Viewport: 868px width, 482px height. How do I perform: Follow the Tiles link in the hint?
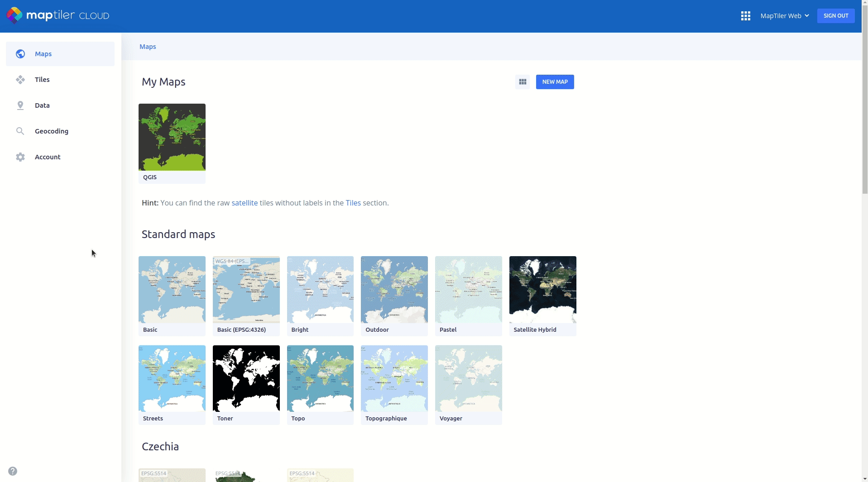[x=353, y=203]
